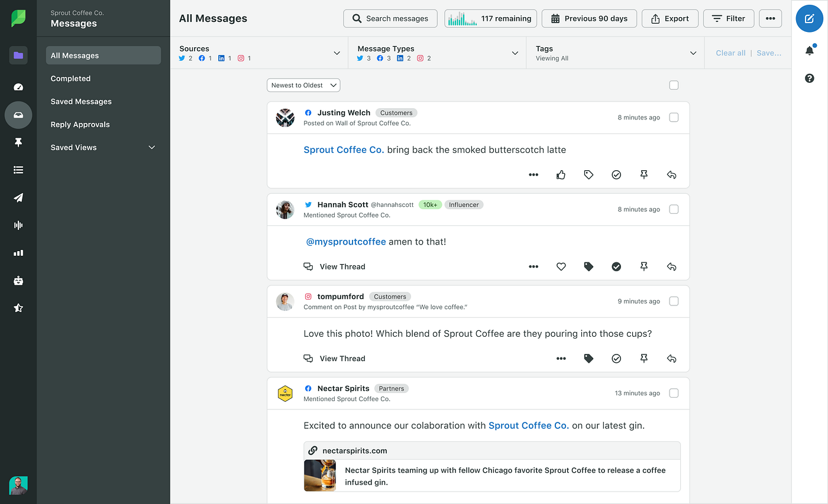The height and width of the screenshot is (504, 828).
Task: Open the star reviews icon
Action: click(18, 308)
